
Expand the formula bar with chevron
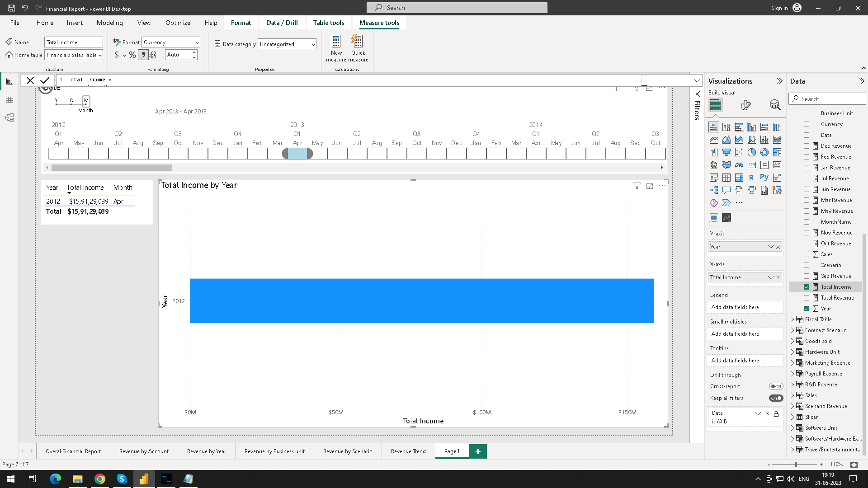pyautogui.click(x=697, y=81)
